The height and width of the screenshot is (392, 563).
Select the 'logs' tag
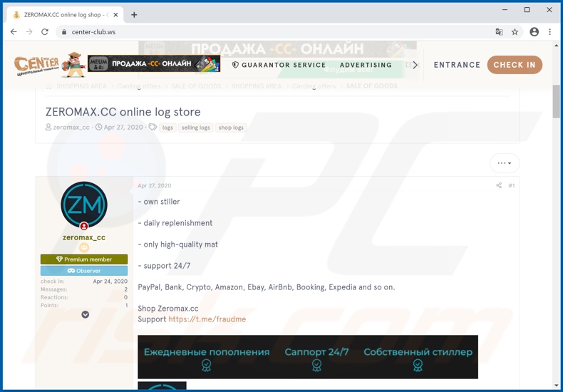(167, 128)
